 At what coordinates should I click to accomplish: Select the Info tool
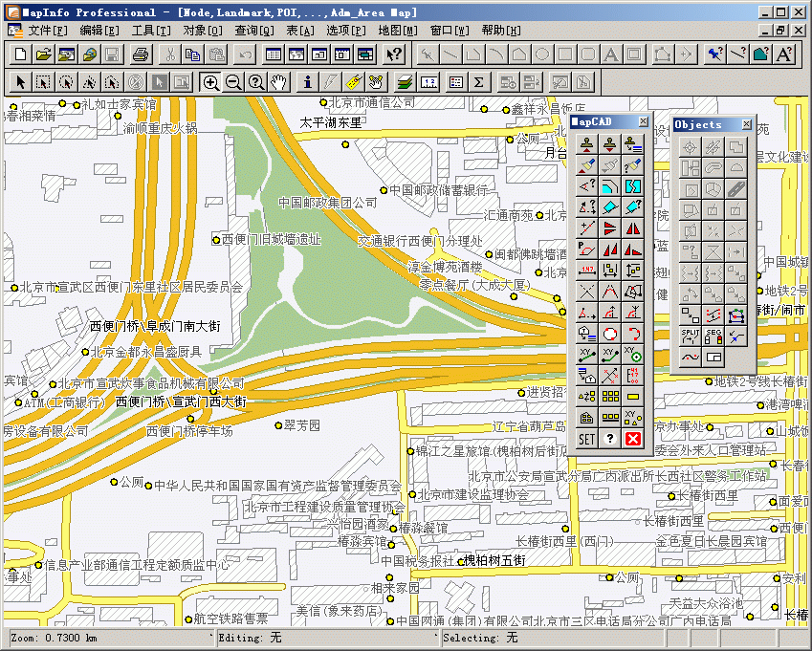(308, 81)
